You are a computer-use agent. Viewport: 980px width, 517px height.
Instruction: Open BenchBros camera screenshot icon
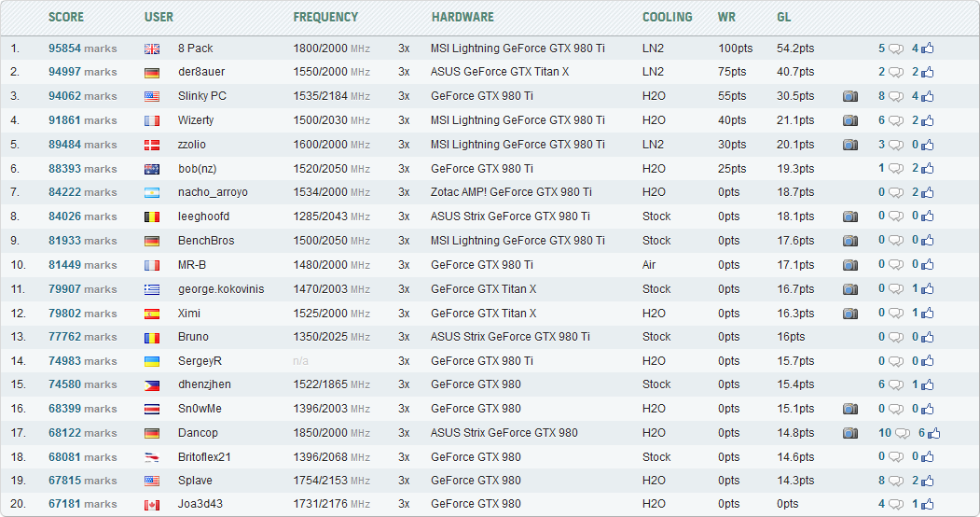pyautogui.click(x=850, y=241)
